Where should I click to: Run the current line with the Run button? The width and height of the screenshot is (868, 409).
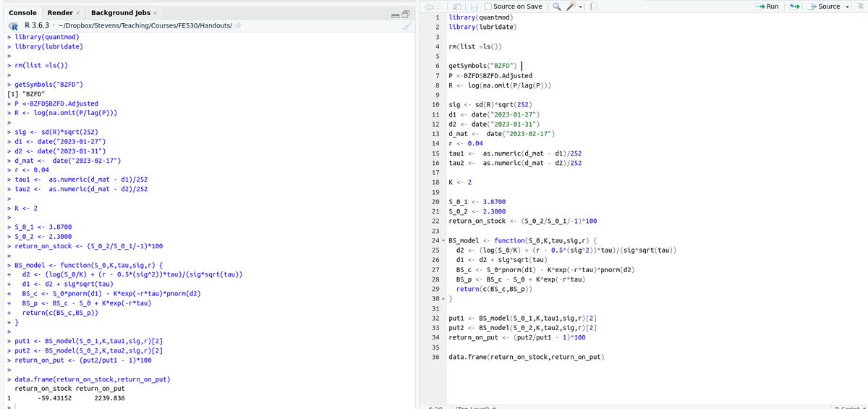(x=766, y=7)
